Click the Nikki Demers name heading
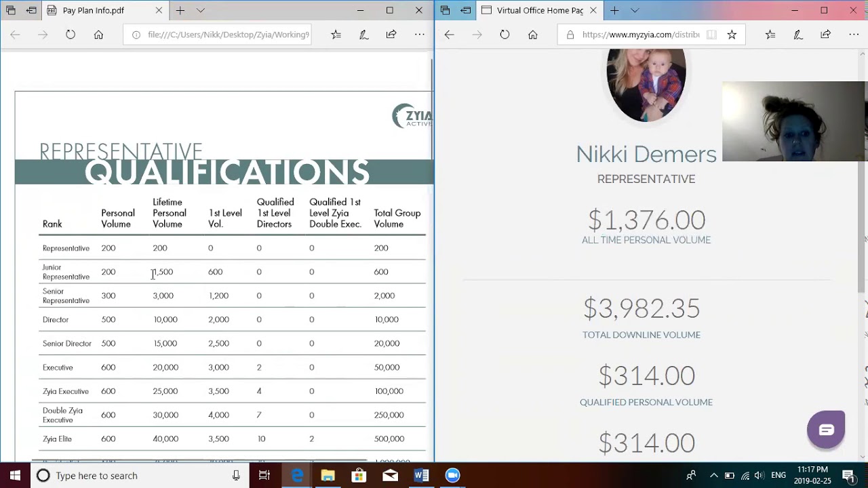868x488 pixels. pos(646,154)
